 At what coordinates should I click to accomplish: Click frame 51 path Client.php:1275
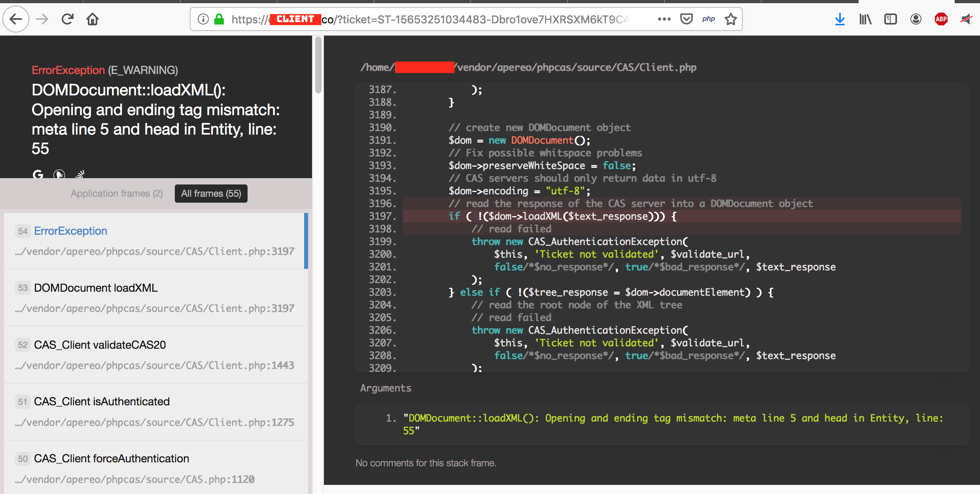155,422
